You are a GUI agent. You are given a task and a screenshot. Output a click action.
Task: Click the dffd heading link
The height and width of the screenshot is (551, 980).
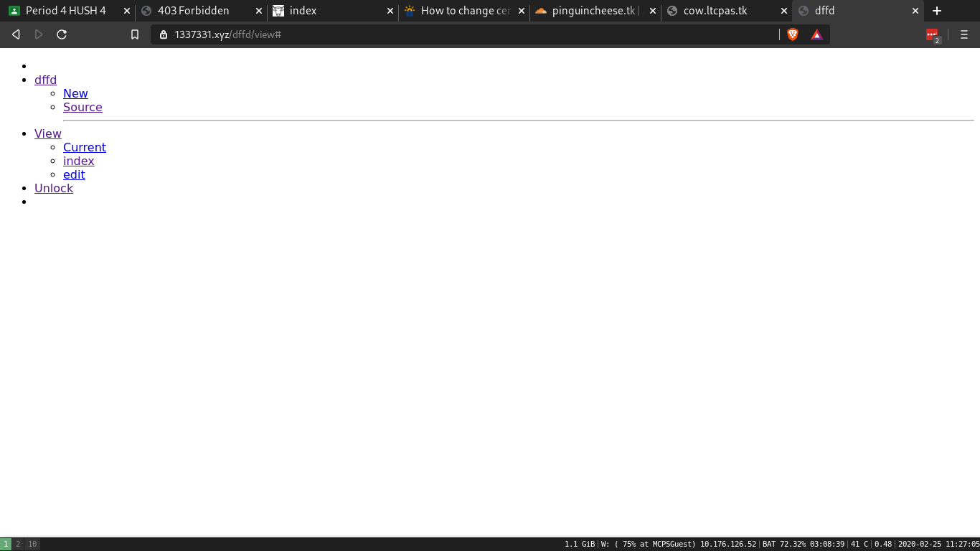click(45, 80)
